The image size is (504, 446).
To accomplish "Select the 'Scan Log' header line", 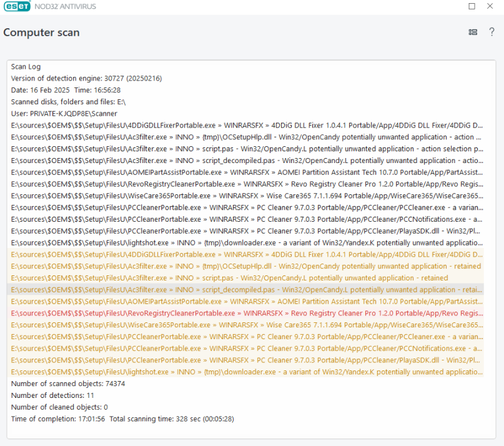I will pyautogui.click(x=245, y=67).
